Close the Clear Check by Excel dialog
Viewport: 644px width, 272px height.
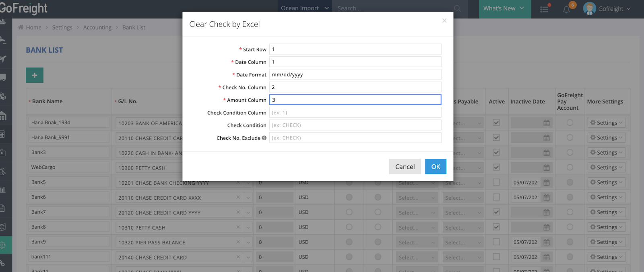click(x=444, y=20)
